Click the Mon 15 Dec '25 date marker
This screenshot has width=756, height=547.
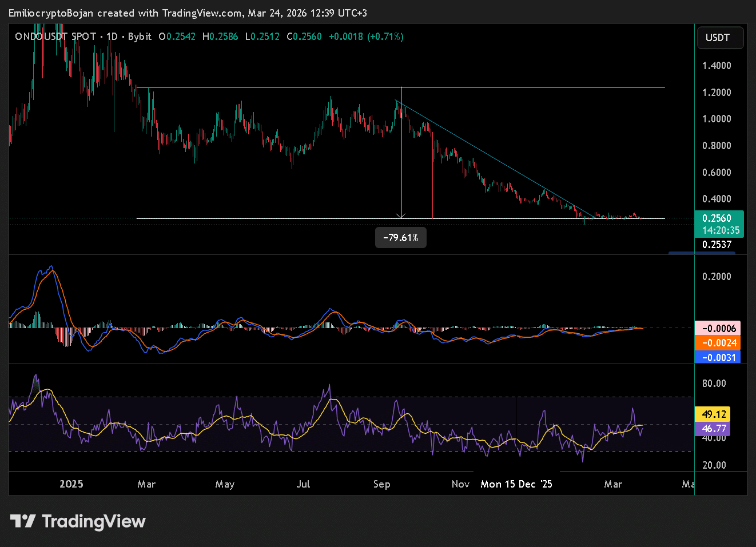click(516, 484)
